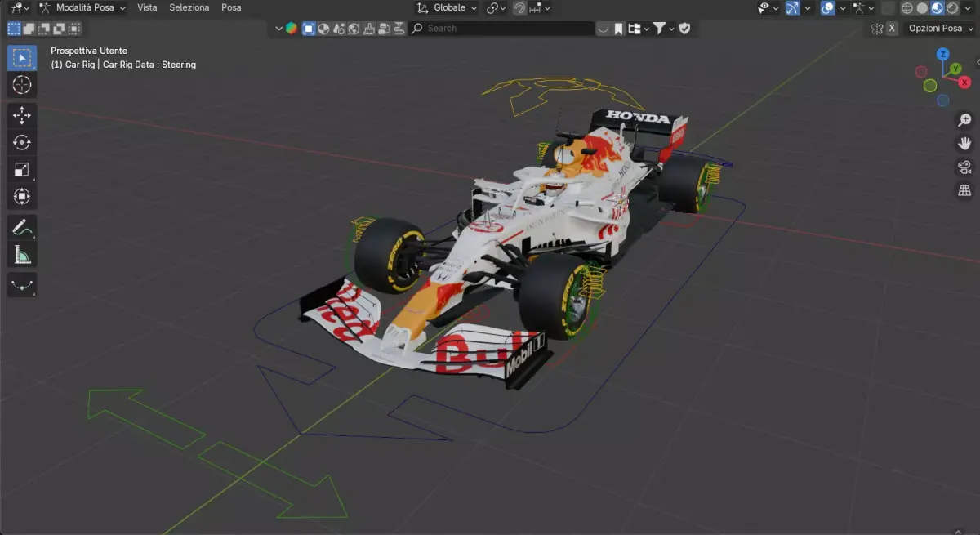Toggle camera view with the camera icon

(964, 167)
